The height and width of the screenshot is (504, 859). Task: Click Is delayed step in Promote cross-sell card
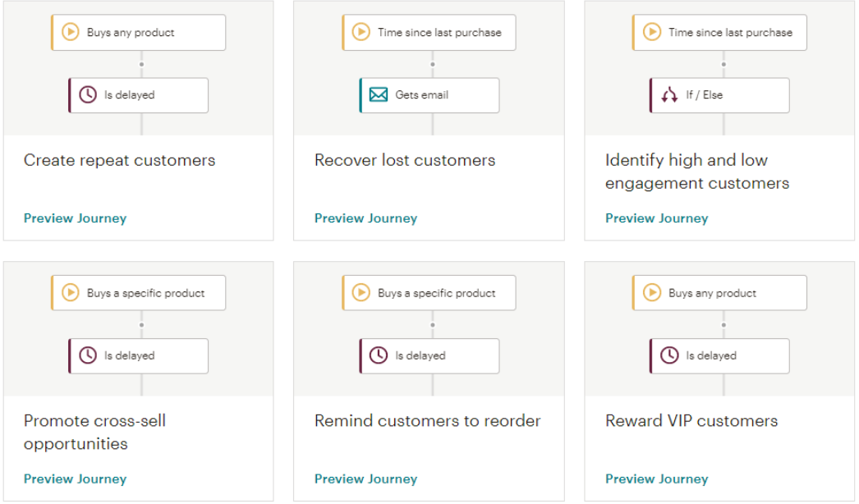coord(138,355)
